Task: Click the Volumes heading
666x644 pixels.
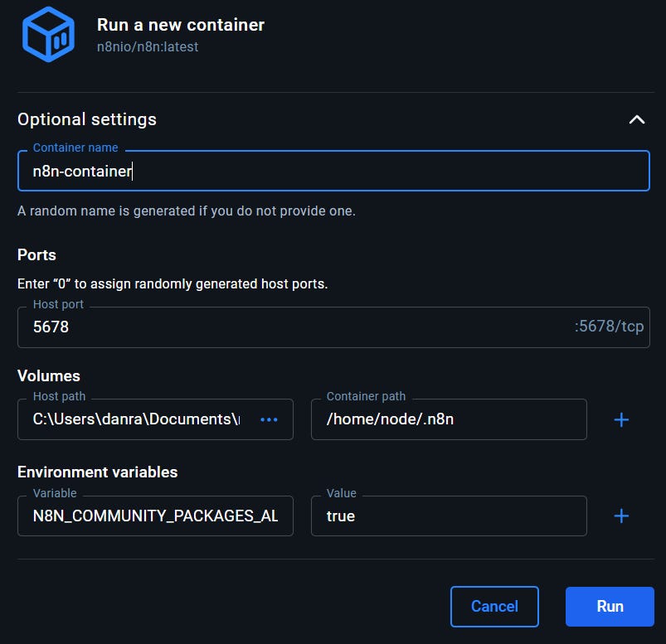Action: point(48,375)
